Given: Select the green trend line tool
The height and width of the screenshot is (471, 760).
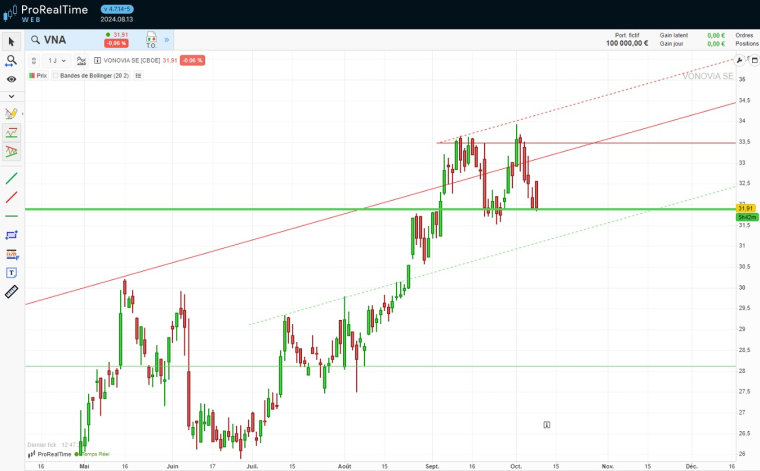Looking at the screenshot, I should point(11,178).
